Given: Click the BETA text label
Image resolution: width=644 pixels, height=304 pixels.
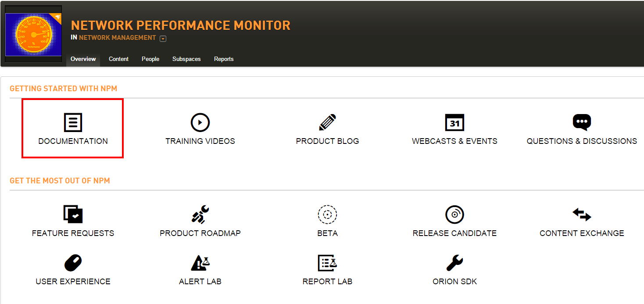Looking at the screenshot, I should click(327, 233).
